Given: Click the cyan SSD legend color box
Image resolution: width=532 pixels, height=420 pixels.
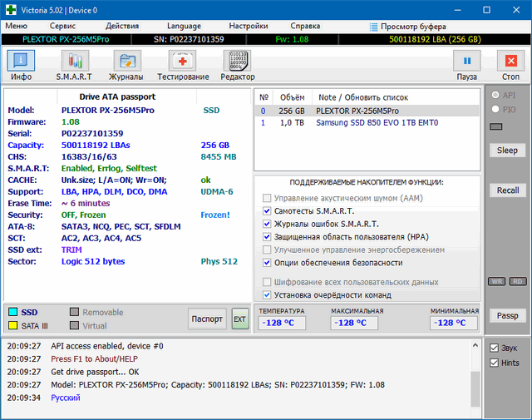Looking at the screenshot, I should coord(13,312).
